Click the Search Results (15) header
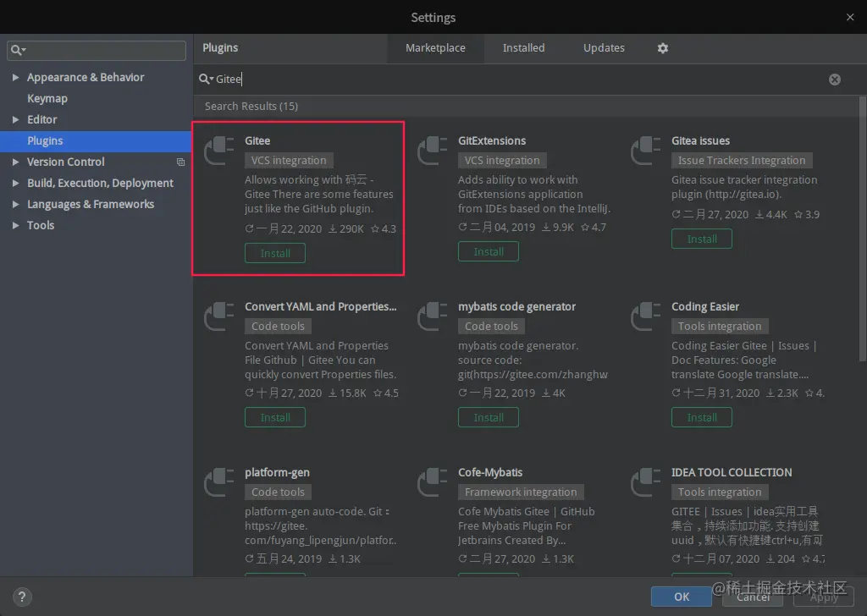Screen dimensions: 867x616 (251, 106)
